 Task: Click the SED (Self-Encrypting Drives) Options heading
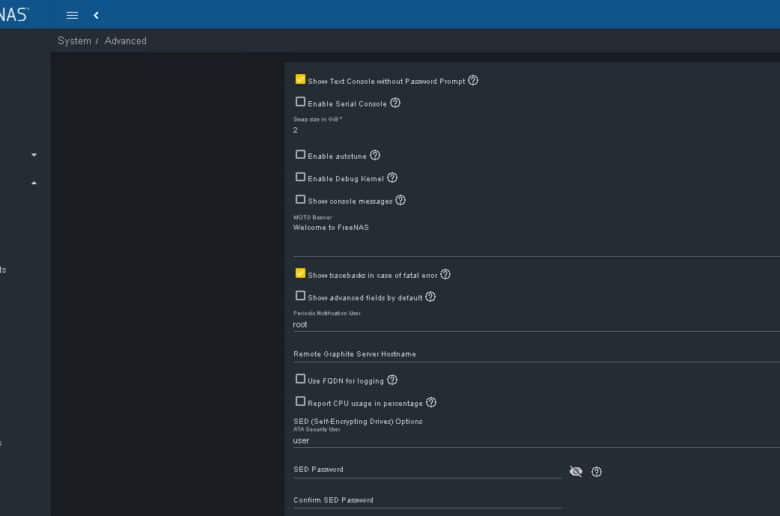coord(358,421)
